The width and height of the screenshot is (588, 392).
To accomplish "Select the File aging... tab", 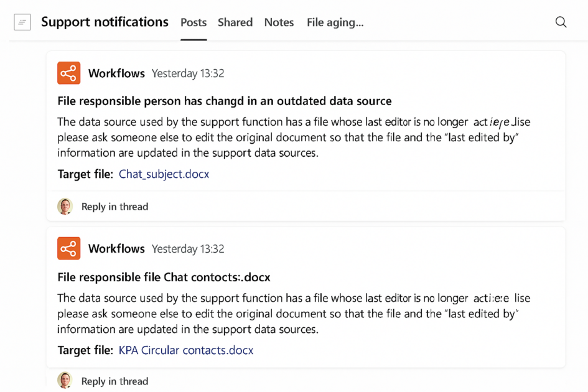I will [x=335, y=22].
